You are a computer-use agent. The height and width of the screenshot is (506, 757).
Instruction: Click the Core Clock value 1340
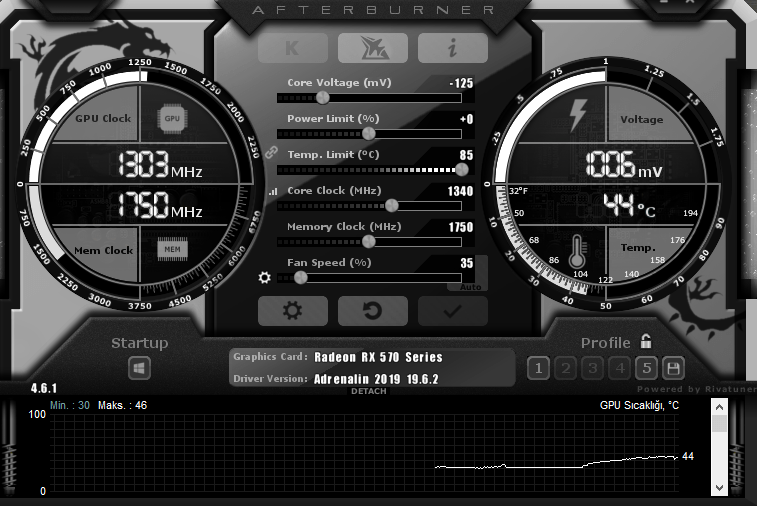click(x=460, y=191)
